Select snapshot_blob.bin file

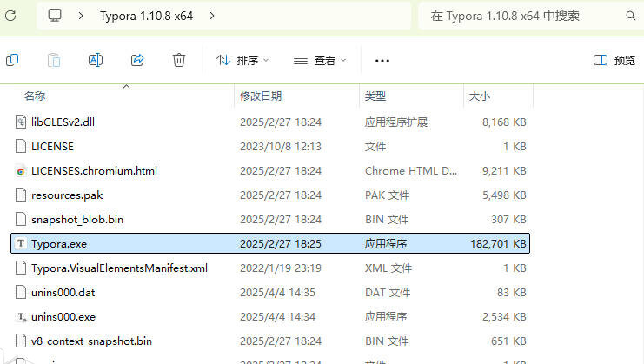click(77, 220)
